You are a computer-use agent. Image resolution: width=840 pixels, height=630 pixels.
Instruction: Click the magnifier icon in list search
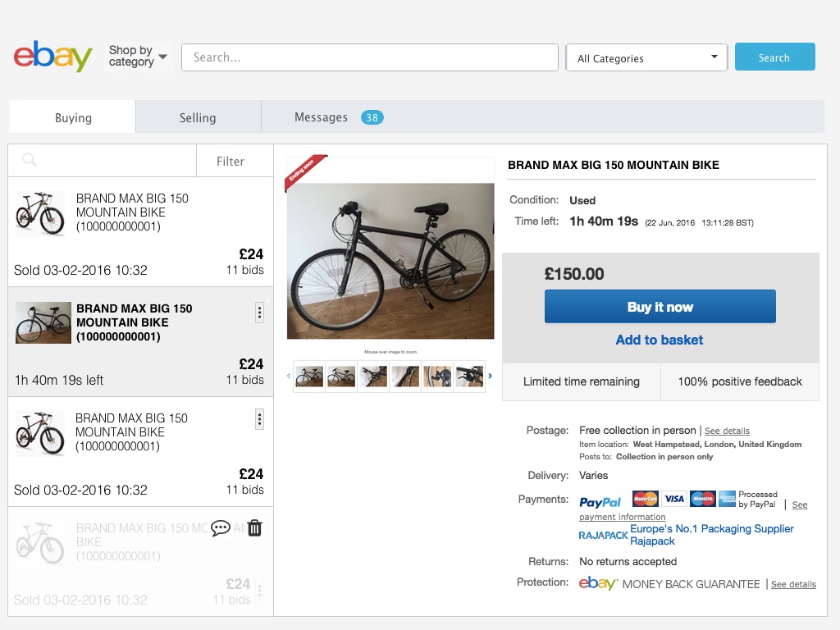(x=30, y=161)
